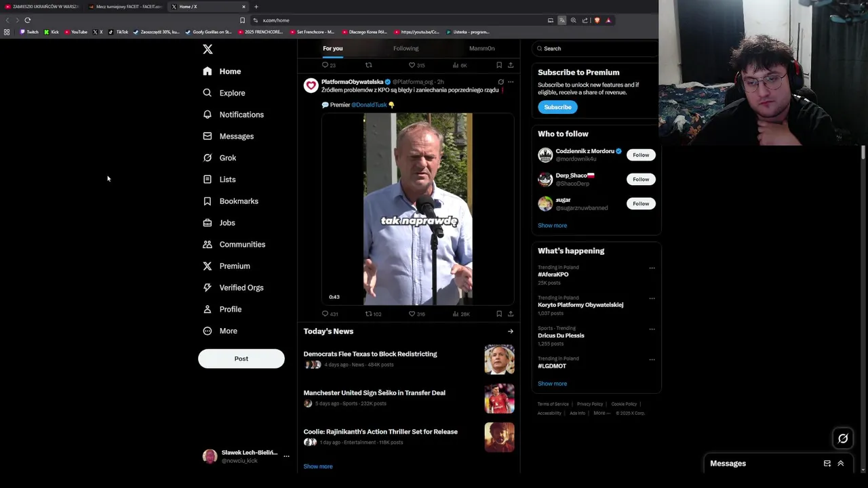
Task: Open a new browser tab
Action: (x=256, y=7)
